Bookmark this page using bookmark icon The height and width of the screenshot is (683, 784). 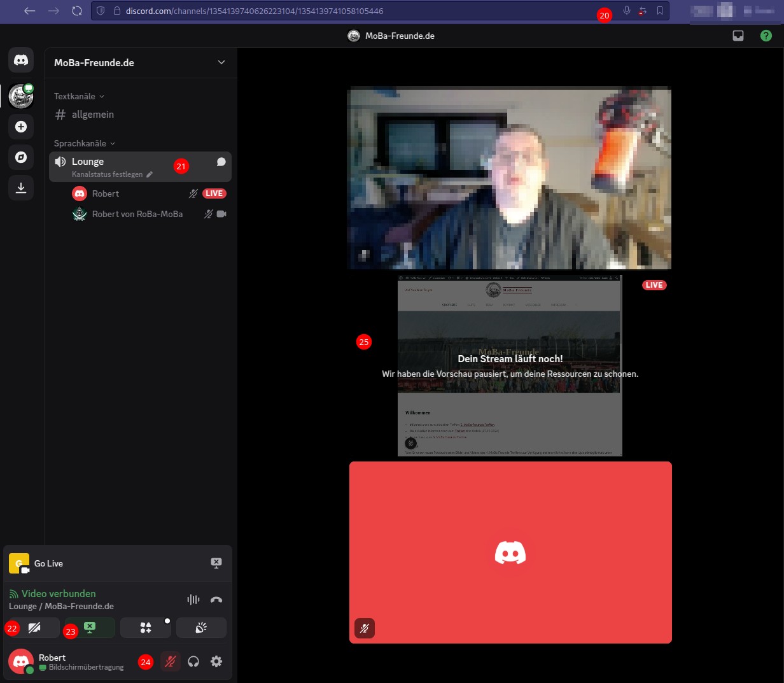(660, 11)
